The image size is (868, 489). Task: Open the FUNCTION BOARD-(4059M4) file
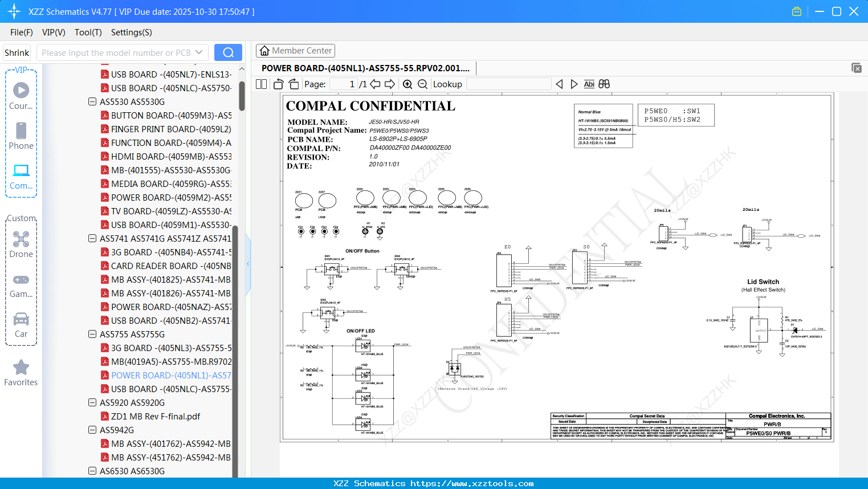[x=171, y=142]
